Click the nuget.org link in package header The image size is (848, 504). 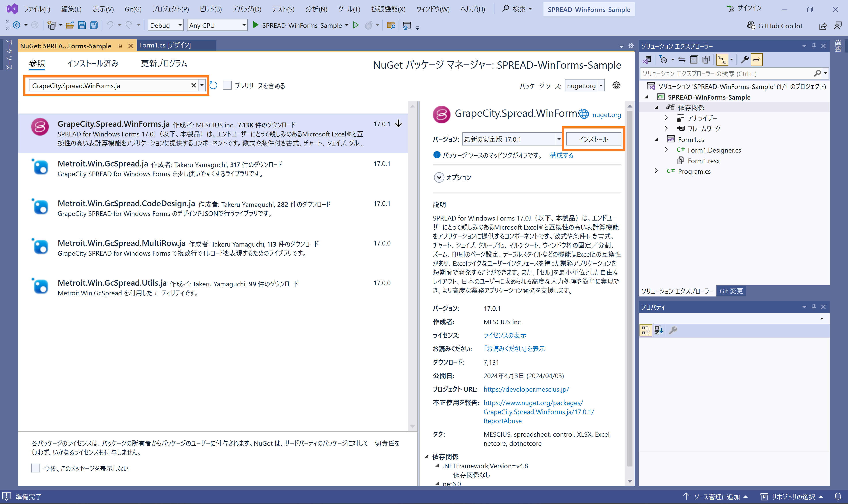606,115
